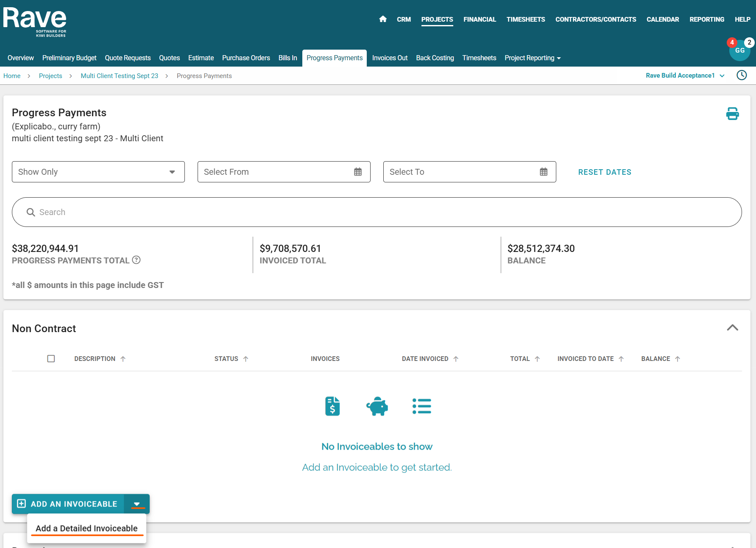
Task: Click the Select To date field
Action: (x=470, y=172)
